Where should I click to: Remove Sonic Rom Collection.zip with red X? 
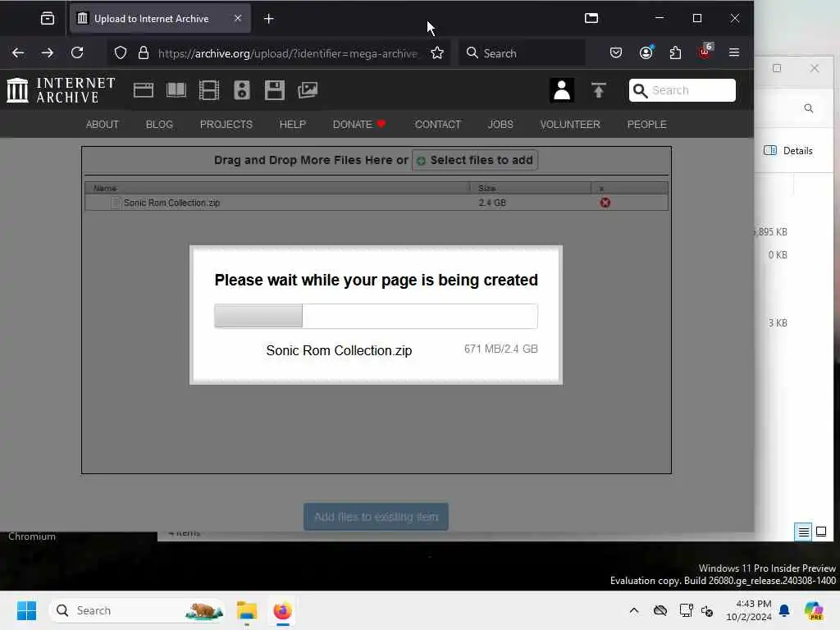click(605, 203)
